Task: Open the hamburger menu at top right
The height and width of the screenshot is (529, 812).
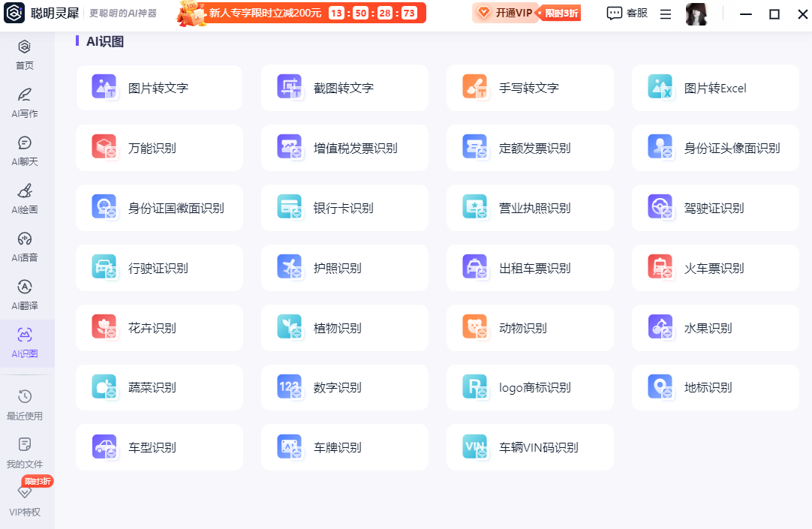Action: [x=665, y=14]
